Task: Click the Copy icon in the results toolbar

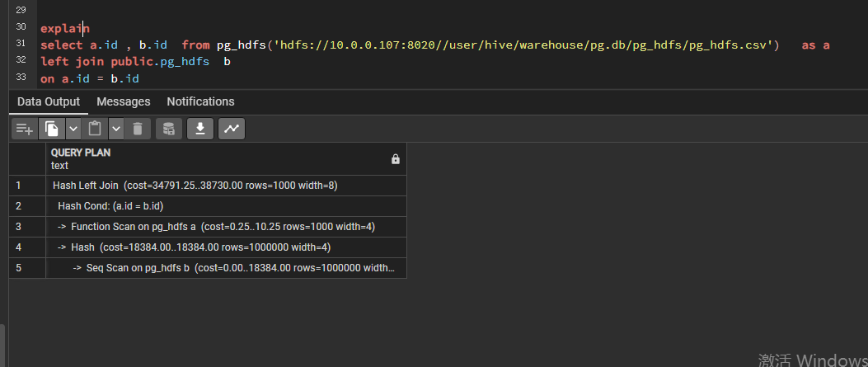Action: pyautogui.click(x=51, y=129)
